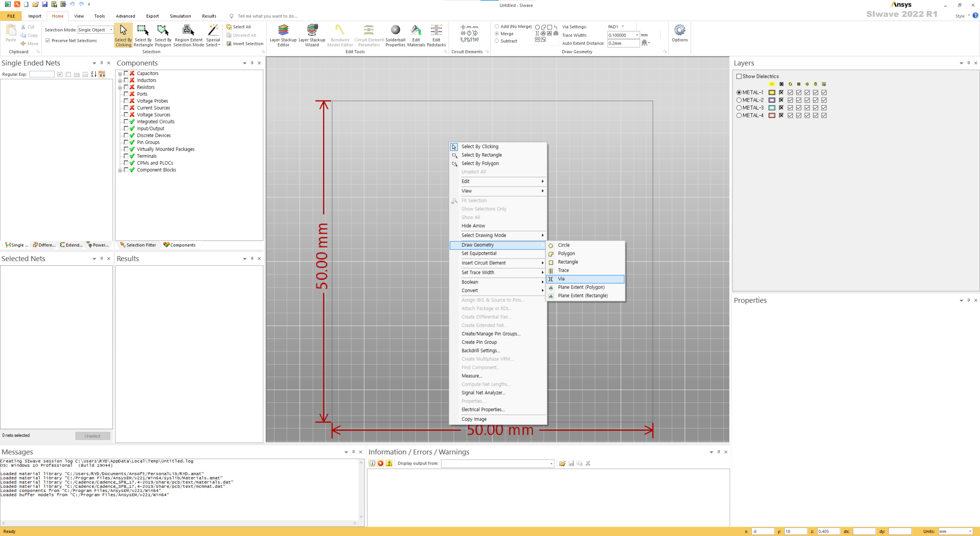Toggle Preserve Net Selections checkbox
Screen dimensions: 980x536
pos(47,40)
